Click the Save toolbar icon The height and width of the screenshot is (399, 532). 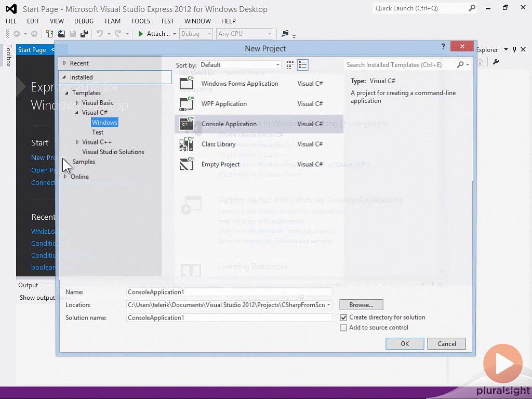73,34
